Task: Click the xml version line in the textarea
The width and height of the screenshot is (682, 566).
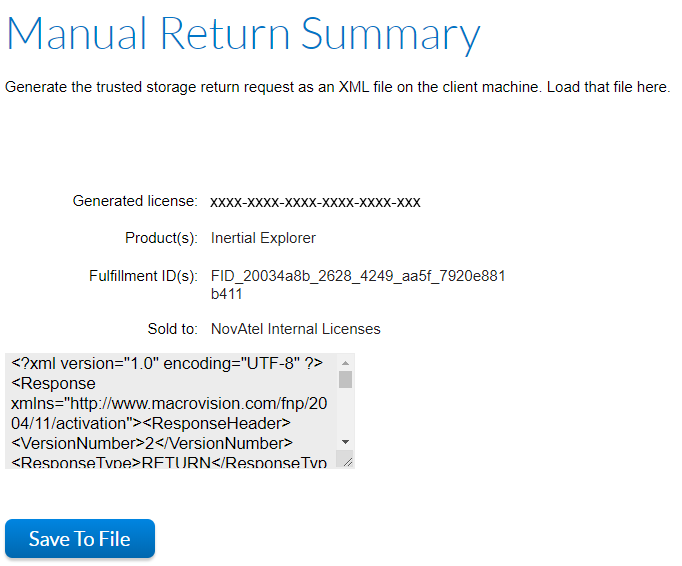Action: tap(167, 363)
